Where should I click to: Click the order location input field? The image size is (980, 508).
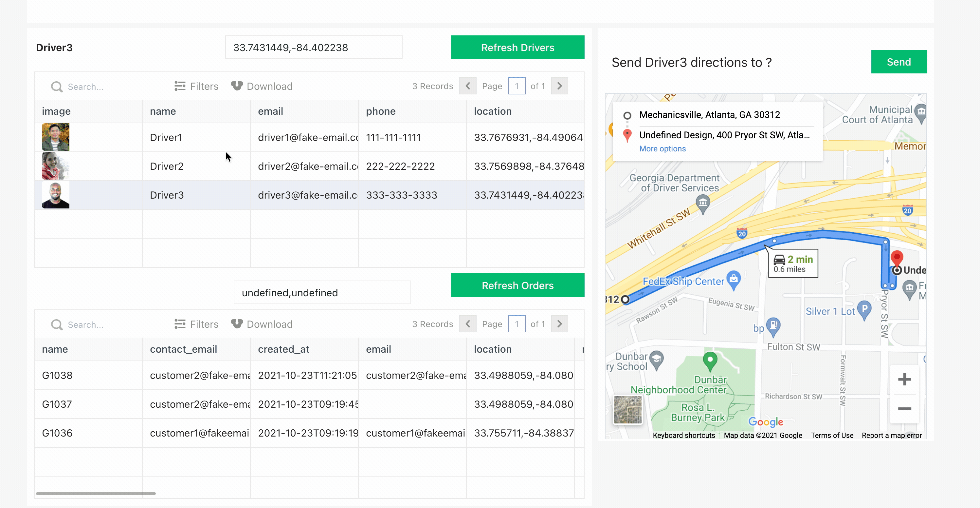pyautogui.click(x=322, y=293)
